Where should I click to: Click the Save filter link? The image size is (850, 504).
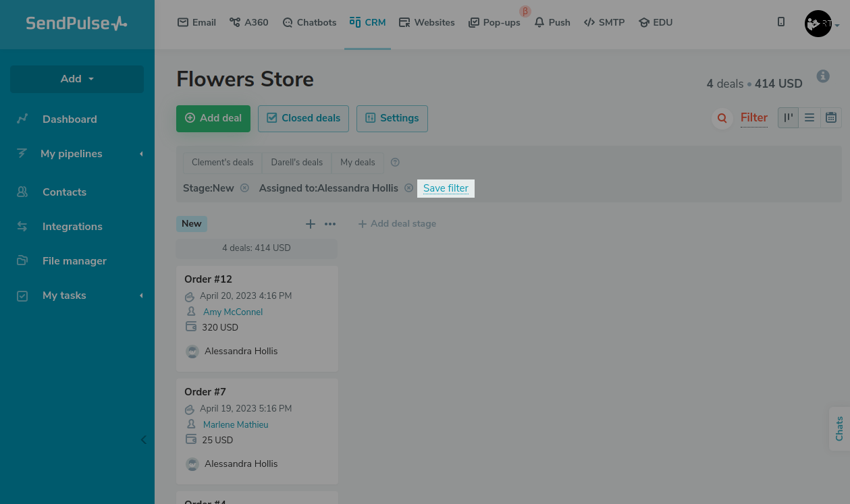(446, 188)
